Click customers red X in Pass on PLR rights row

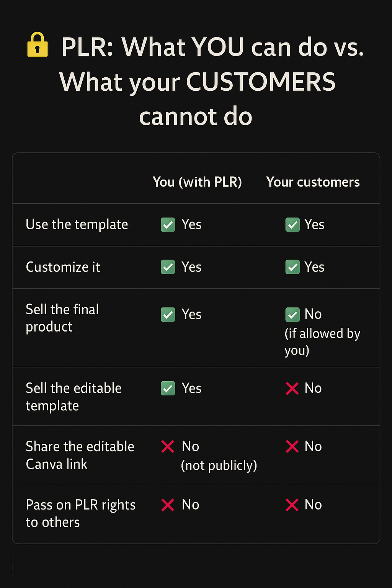292,505
